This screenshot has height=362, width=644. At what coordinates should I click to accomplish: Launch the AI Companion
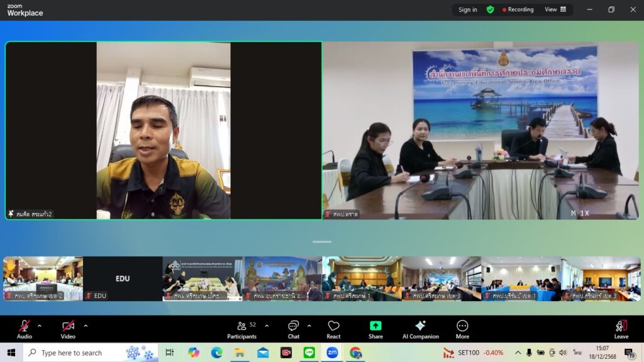421,329
